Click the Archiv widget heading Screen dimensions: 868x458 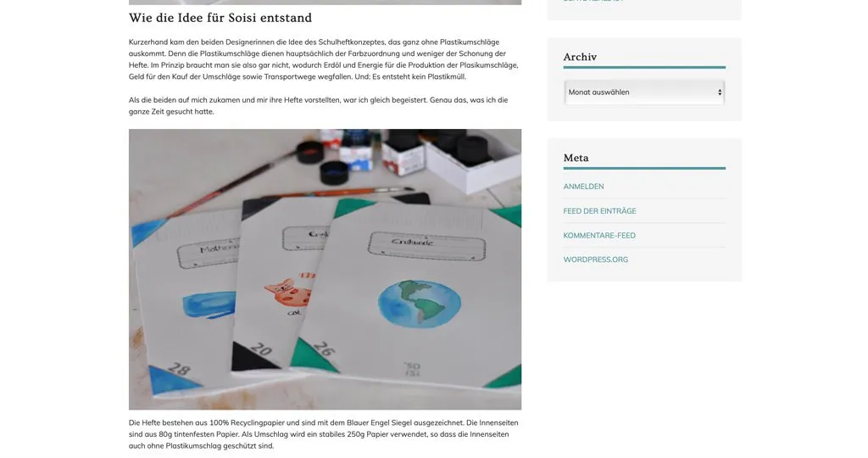(x=580, y=57)
